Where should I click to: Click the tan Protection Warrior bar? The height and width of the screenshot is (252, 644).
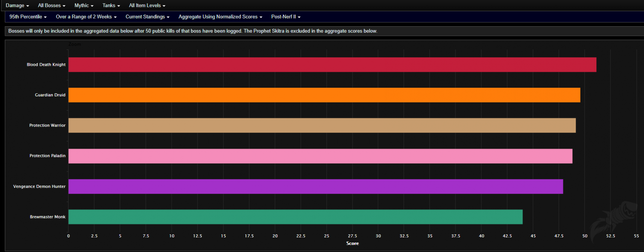click(322, 126)
